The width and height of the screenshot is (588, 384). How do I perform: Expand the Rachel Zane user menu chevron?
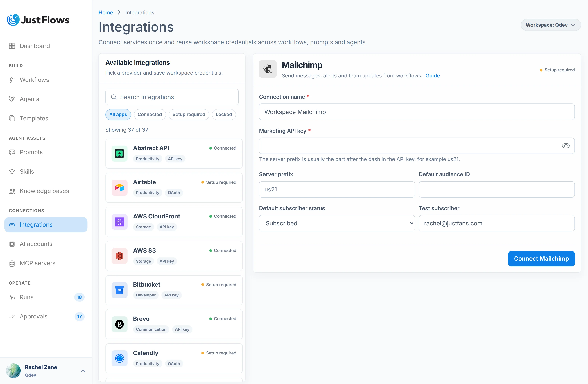click(x=83, y=371)
